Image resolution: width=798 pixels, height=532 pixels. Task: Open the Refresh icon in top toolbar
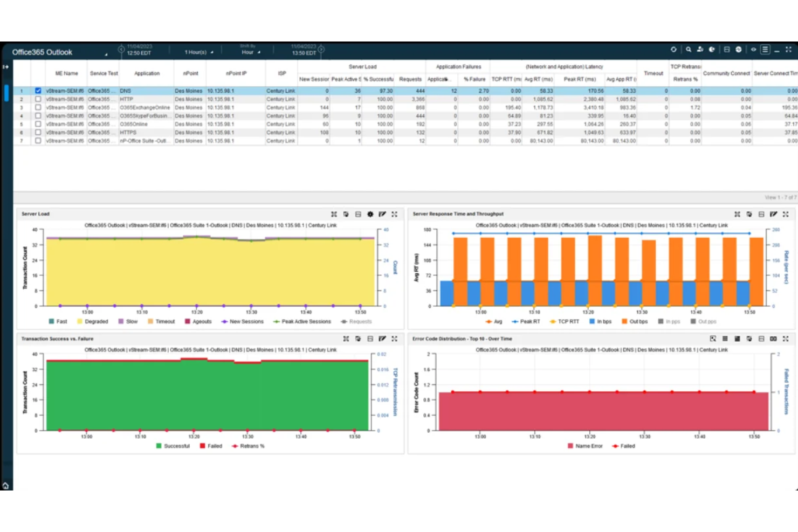(673, 50)
